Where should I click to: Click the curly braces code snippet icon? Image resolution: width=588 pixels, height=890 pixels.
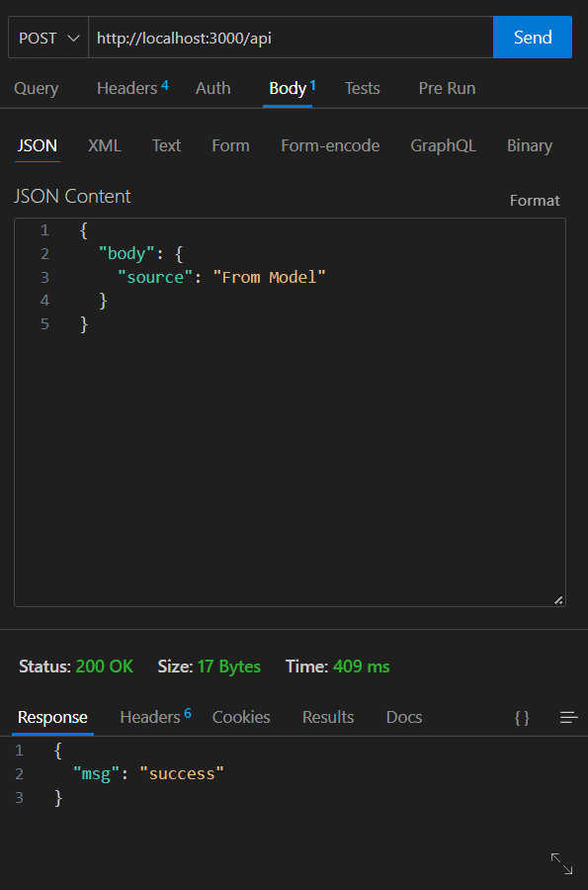522,718
